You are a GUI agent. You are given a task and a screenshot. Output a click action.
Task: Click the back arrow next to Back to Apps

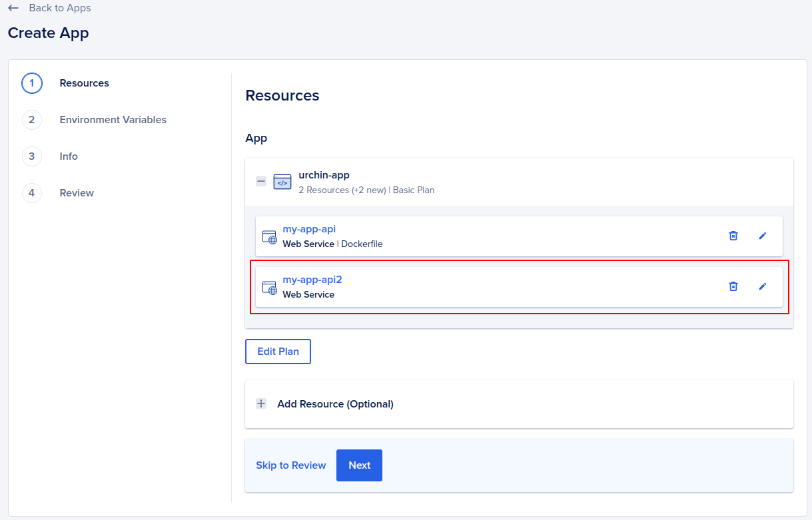[x=13, y=8]
